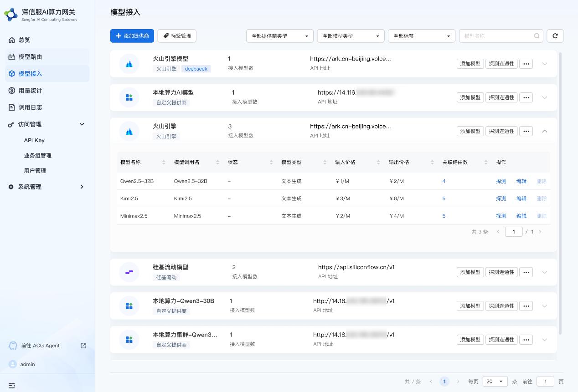This screenshot has width=578, height=392.
Task: Sort by 关联路由数 column sort icon
Action: pyautogui.click(x=486, y=163)
